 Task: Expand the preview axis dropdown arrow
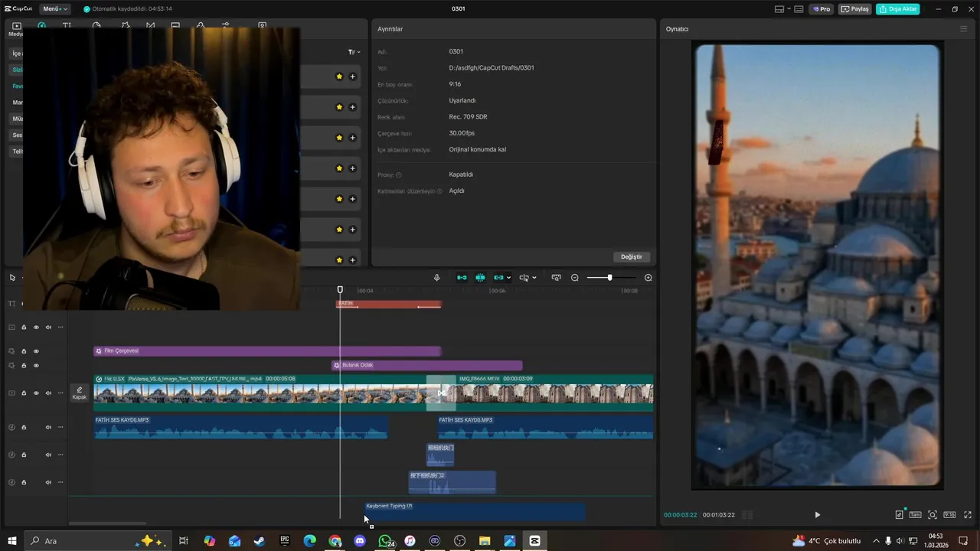534,278
